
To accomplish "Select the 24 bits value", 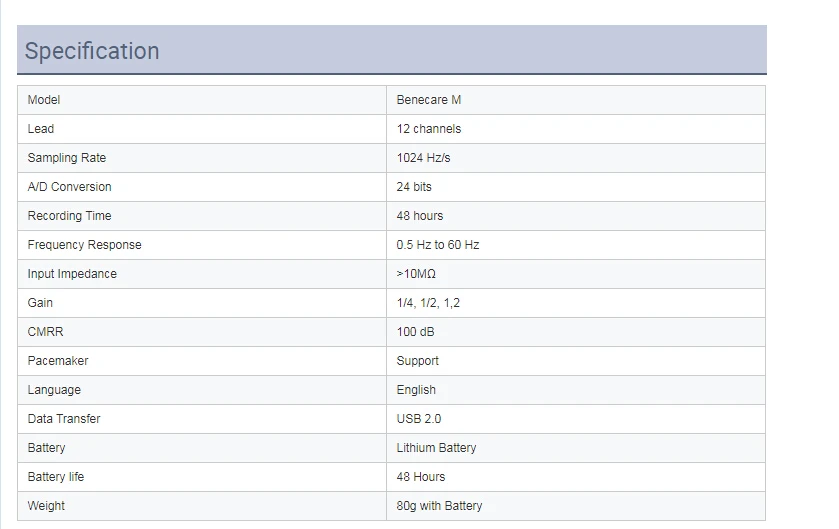I will pyautogui.click(x=414, y=187).
